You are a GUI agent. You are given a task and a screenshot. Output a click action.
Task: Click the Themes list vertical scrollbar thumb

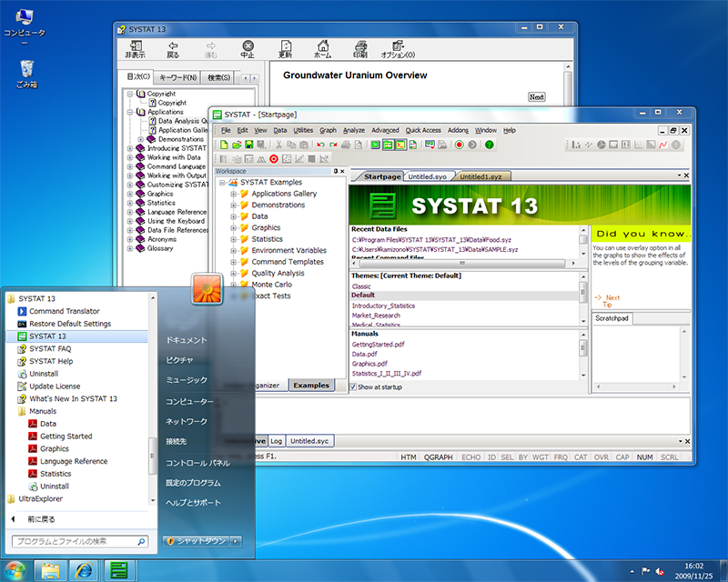point(583,292)
